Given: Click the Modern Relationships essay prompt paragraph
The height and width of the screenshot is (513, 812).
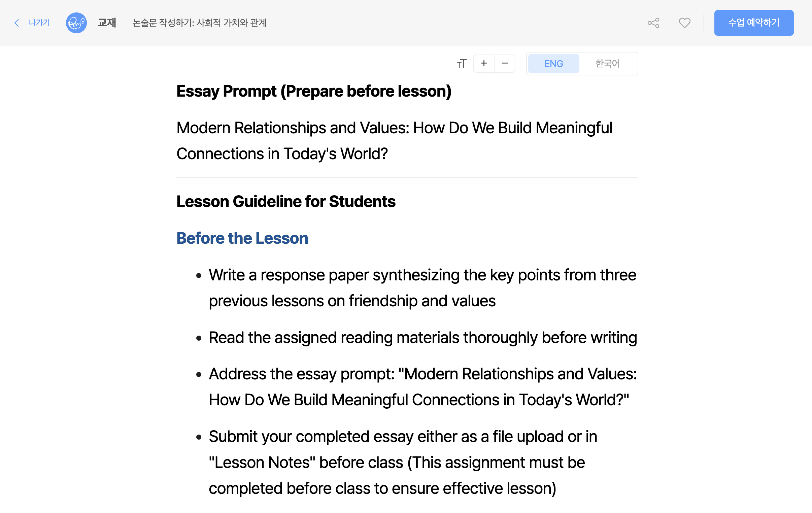Looking at the screenshot, I should [394, 141].
